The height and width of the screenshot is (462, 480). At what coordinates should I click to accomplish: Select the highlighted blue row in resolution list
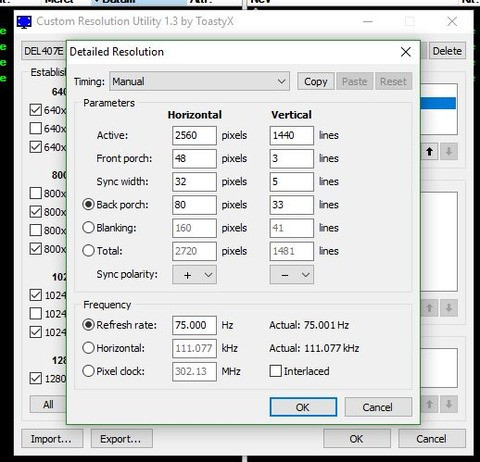tap(438, 103)
